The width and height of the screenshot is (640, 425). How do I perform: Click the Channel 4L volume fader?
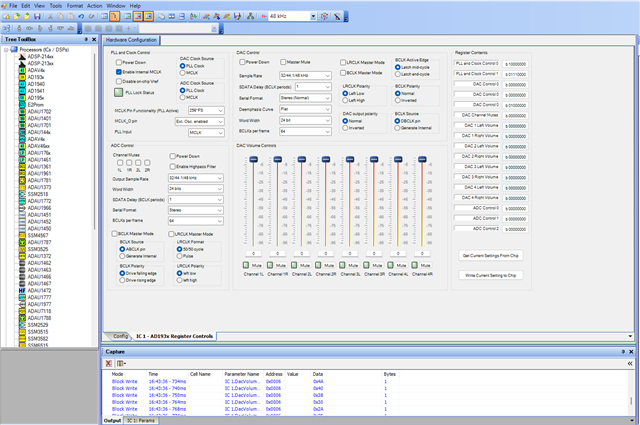398,159
